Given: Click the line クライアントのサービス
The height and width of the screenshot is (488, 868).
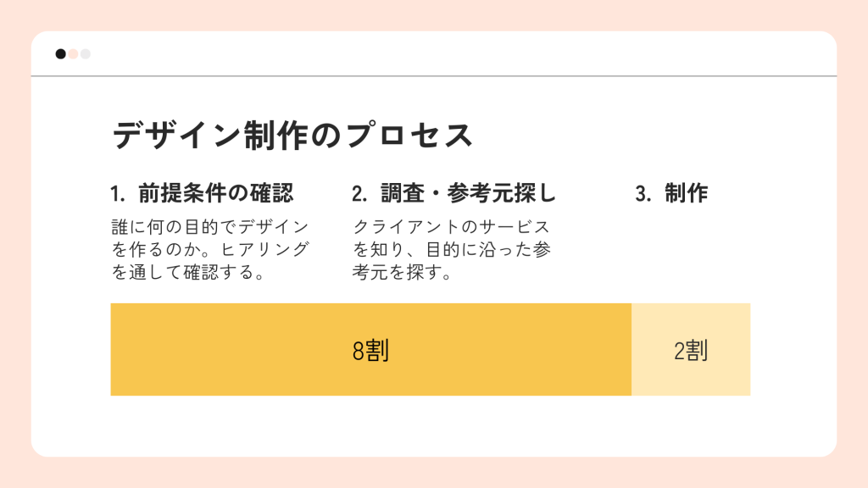Looking at the screenshot, I should click(x=452, y=227).
